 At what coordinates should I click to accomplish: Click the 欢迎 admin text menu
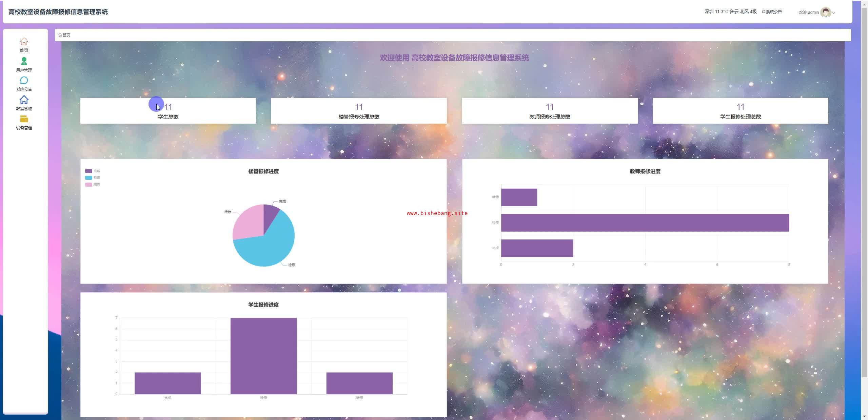point(808,13)
